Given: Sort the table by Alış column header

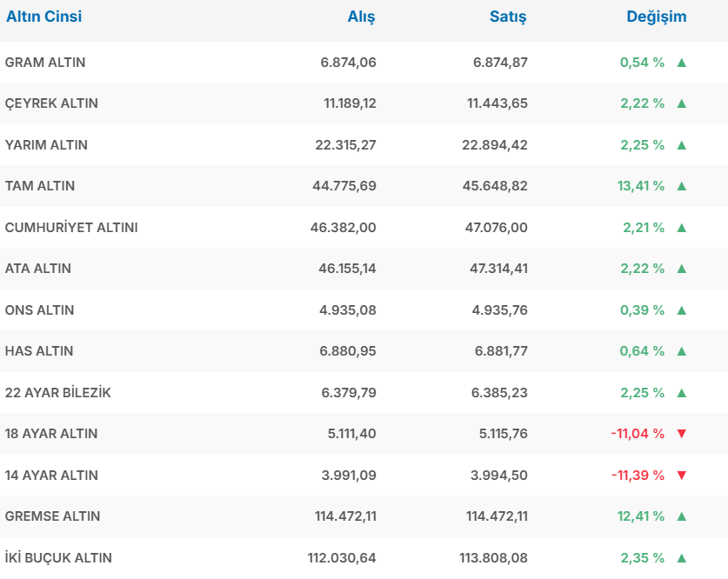Looking at the screenshot, I should [361, 17].
